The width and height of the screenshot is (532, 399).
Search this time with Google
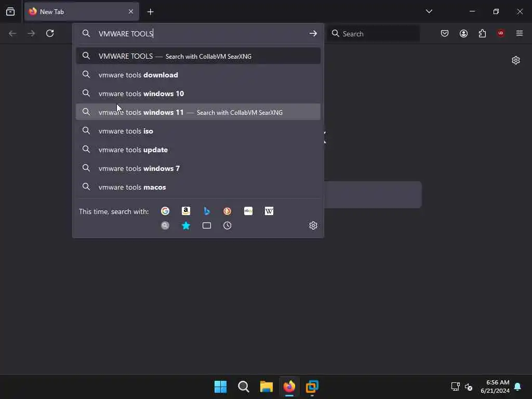coord(165,211)
